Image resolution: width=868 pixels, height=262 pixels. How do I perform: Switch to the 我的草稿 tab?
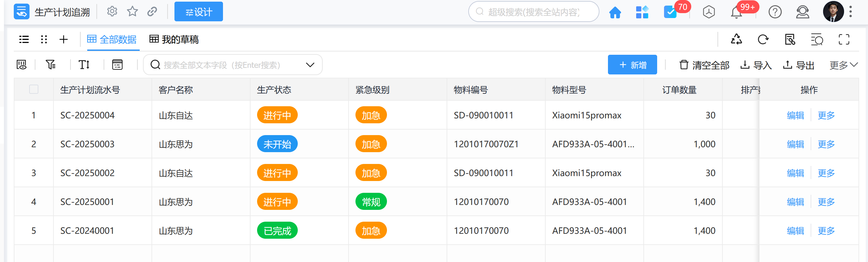pyautogui.click(x=174, y=40)
